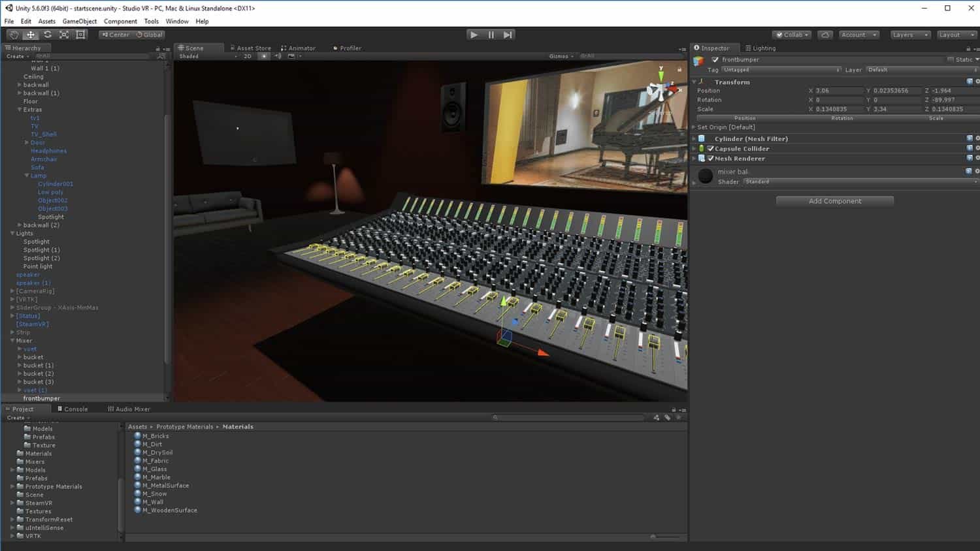
Task: Toggle the Static checkbox
Action: [x=951, y=59]
